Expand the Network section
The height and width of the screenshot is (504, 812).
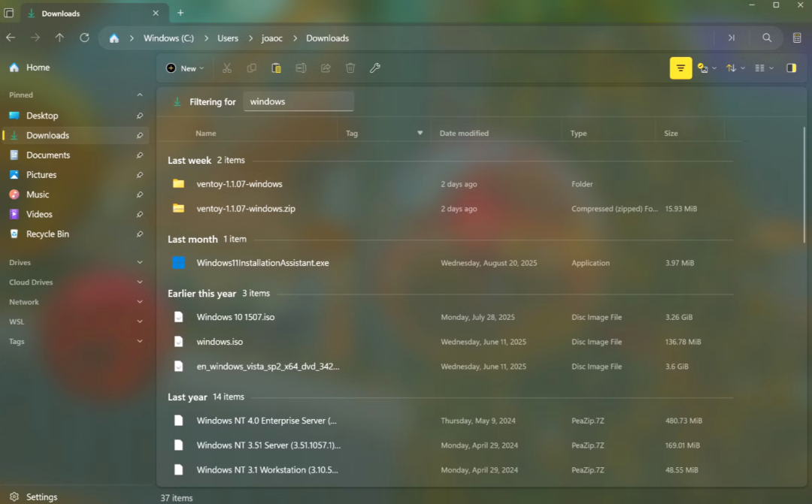(139, 302)
